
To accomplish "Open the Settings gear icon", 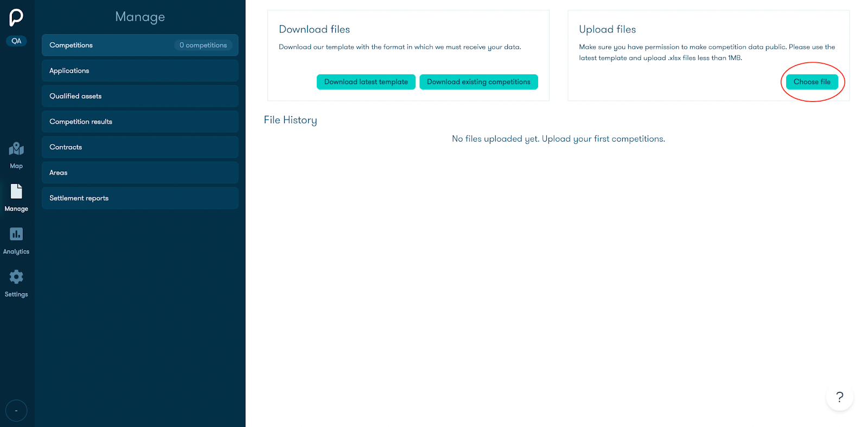I will (x=16, y=277).
